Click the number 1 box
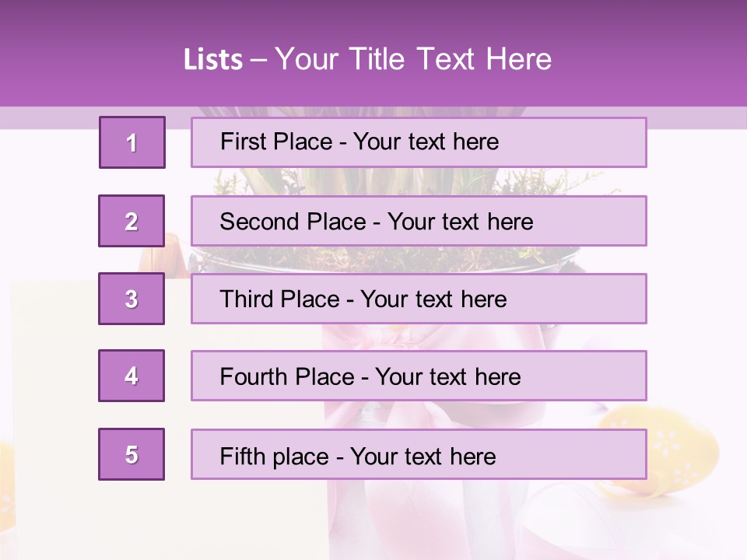The width and height of the screenshot is (747, 560). tap(132, 142)
